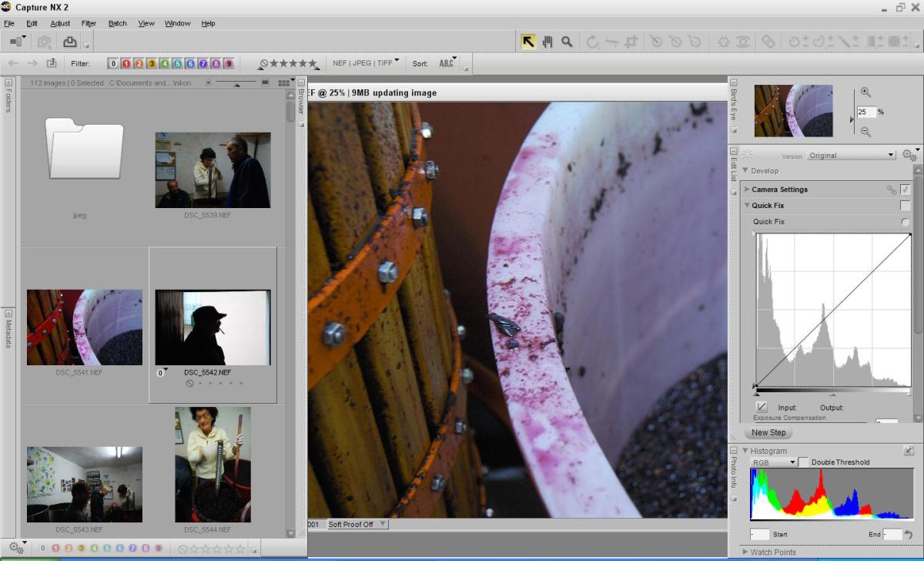Select the DSC_5541.NEF thumbnail
Screen dimensions: 924x561
tap(85, 327)
